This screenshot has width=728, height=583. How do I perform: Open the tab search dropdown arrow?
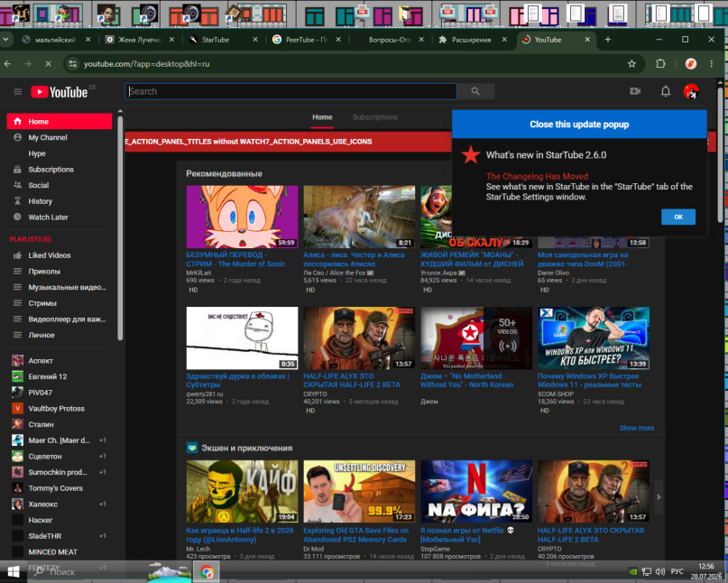(5, 40)
